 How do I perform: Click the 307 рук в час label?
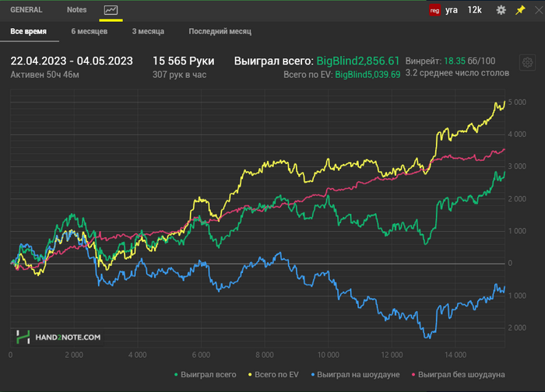(x=179, y=75)
